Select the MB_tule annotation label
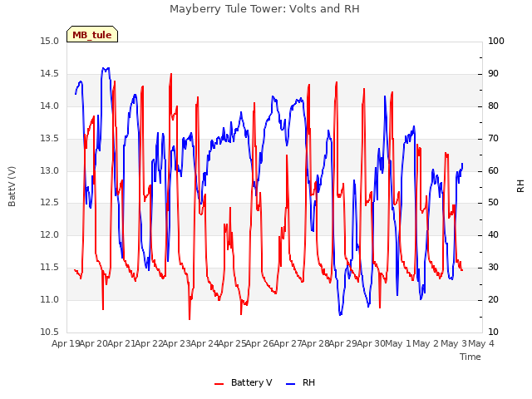The image size is (532, 399). pyautogui.click(x=92, y=34)
